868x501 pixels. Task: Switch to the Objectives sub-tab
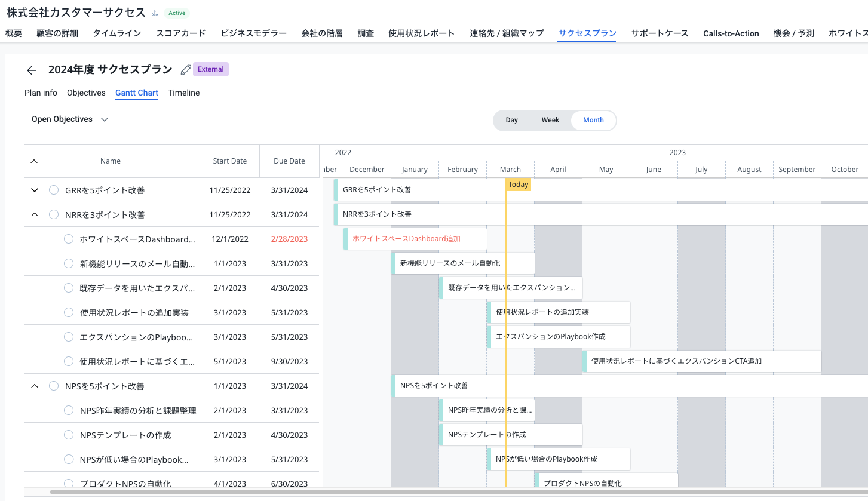[x=86, y=93]
